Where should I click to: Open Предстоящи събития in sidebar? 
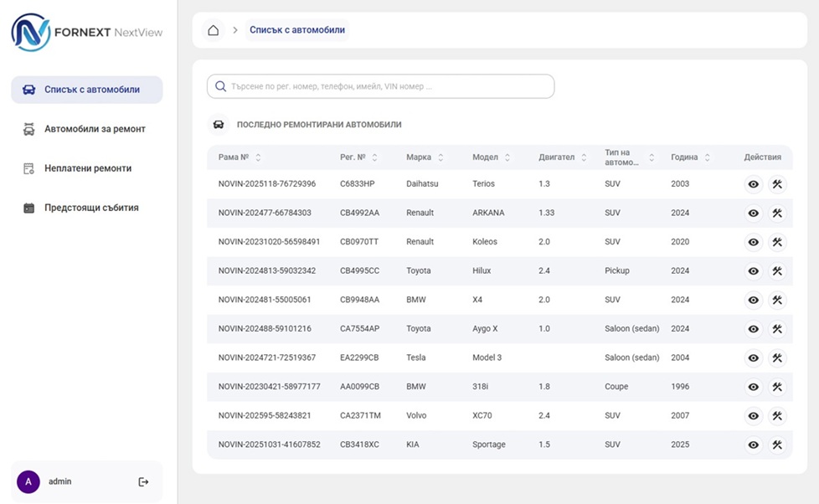tap(87, 208)
